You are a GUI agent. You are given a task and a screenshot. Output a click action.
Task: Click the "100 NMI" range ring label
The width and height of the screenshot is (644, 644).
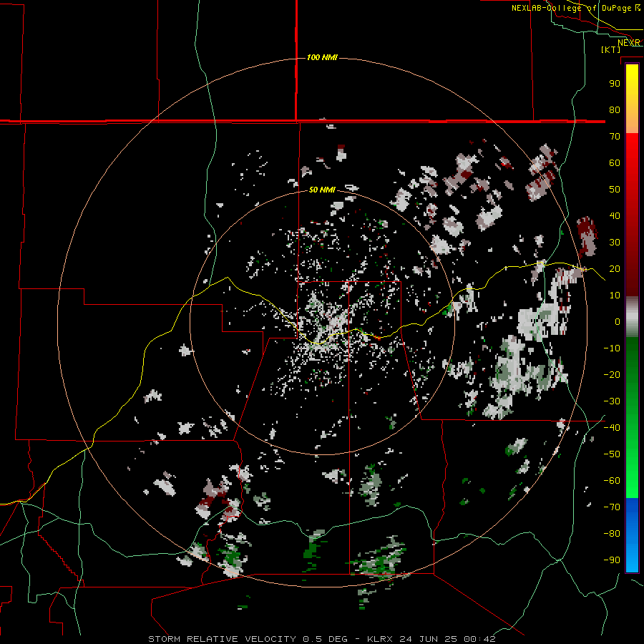(x=322, y=57)
